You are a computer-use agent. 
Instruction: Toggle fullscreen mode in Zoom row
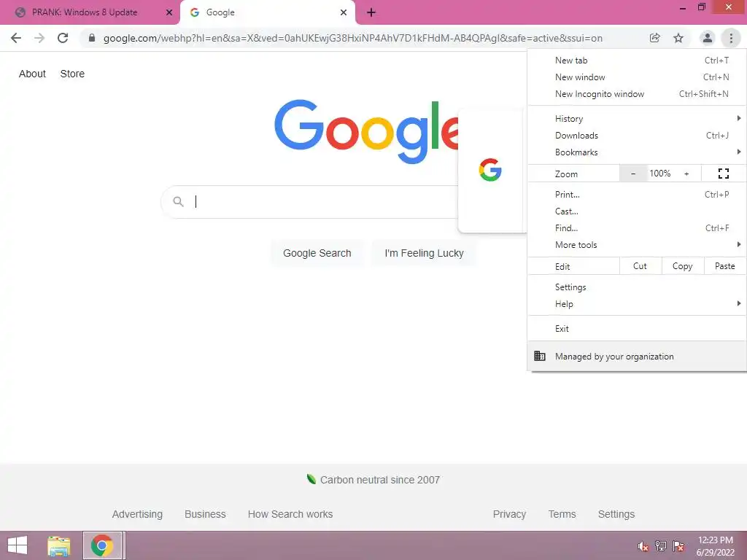pyautogui.click(x=723, y=174)
